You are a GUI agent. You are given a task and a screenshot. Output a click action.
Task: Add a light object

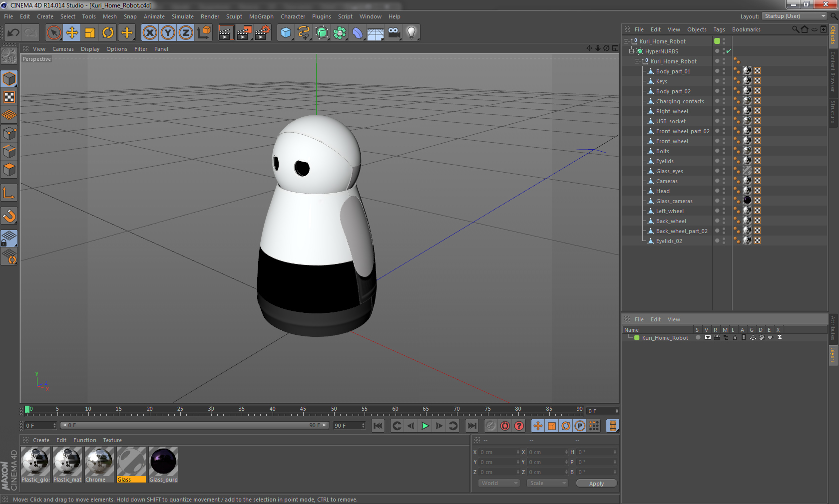[412, 33]
